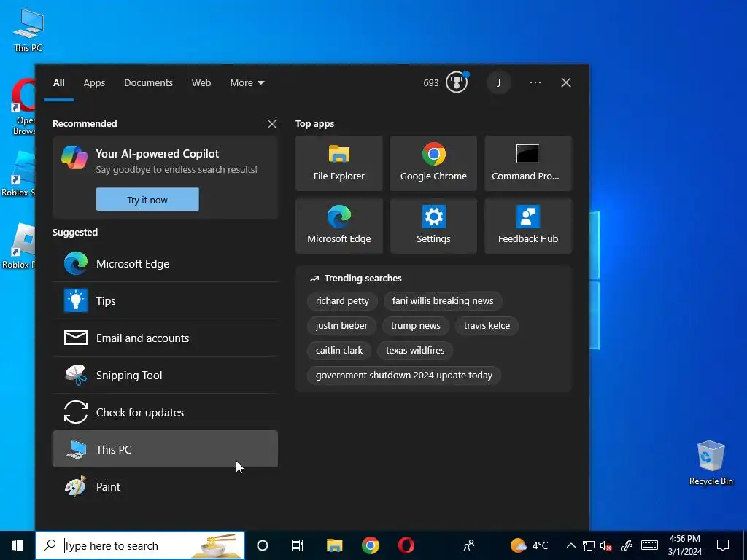Expand the More filter dropdown
Screen dimensions: 747x560
point(247,83)
